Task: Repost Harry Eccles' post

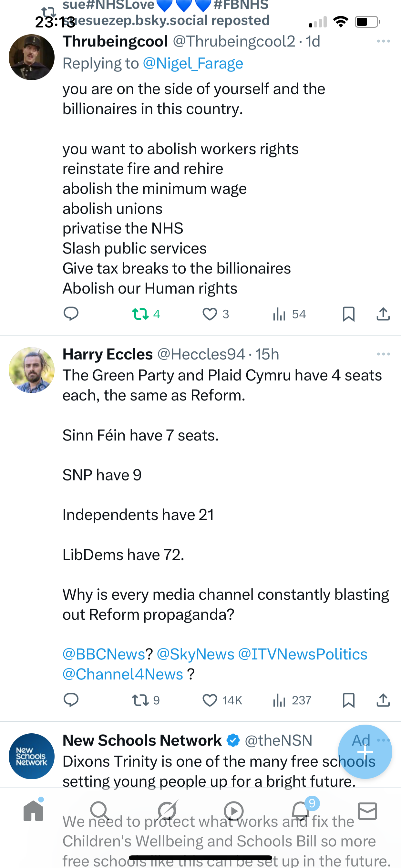Action: click(140, 700)
